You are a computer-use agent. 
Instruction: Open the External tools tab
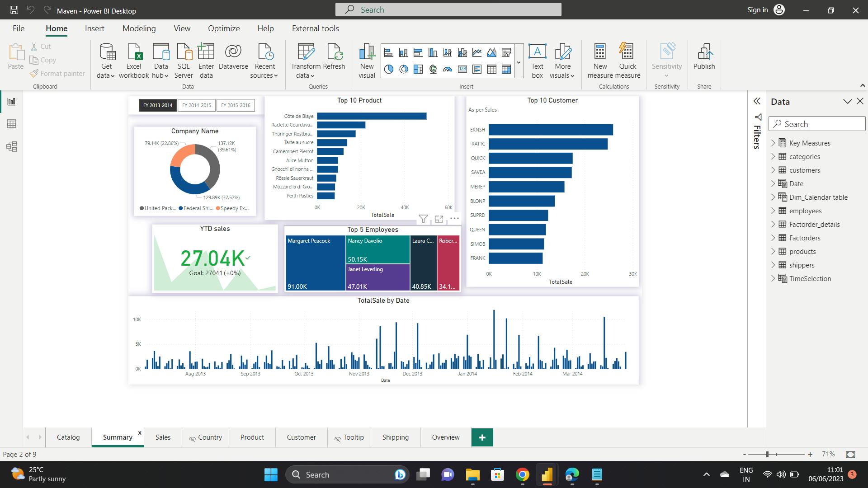tap(315, 28)
